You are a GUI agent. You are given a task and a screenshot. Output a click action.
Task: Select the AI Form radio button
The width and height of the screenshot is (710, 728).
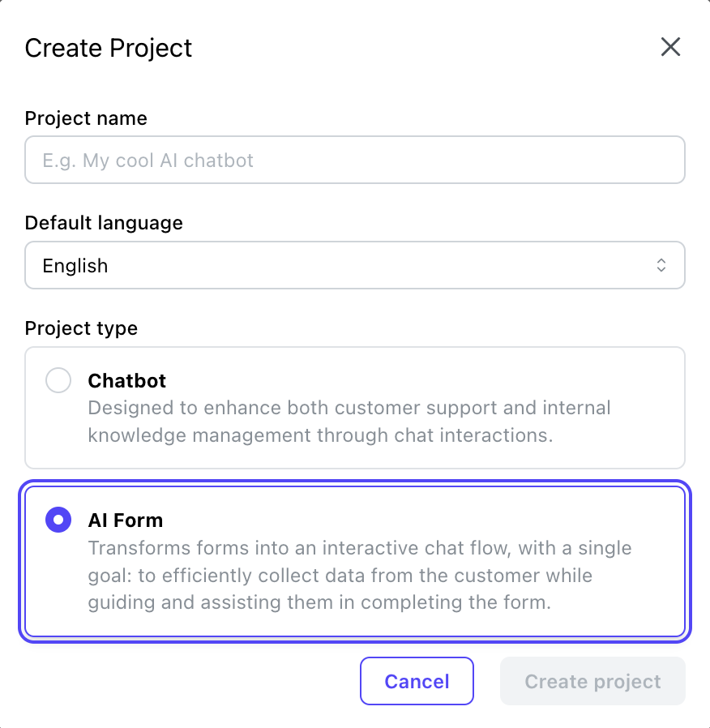coord(58,520)
